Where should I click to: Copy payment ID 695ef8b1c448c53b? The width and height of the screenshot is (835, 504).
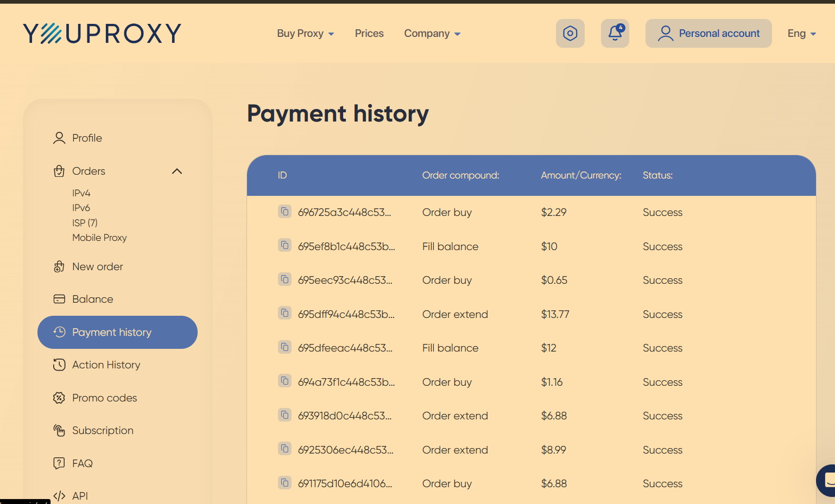click(x=285, y=245)
